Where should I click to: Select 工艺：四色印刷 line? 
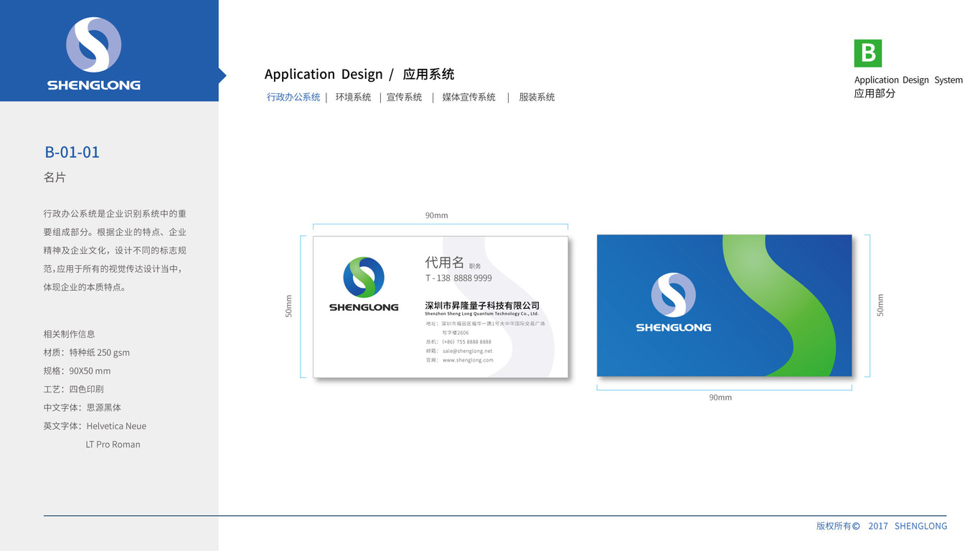pos(73,389)
